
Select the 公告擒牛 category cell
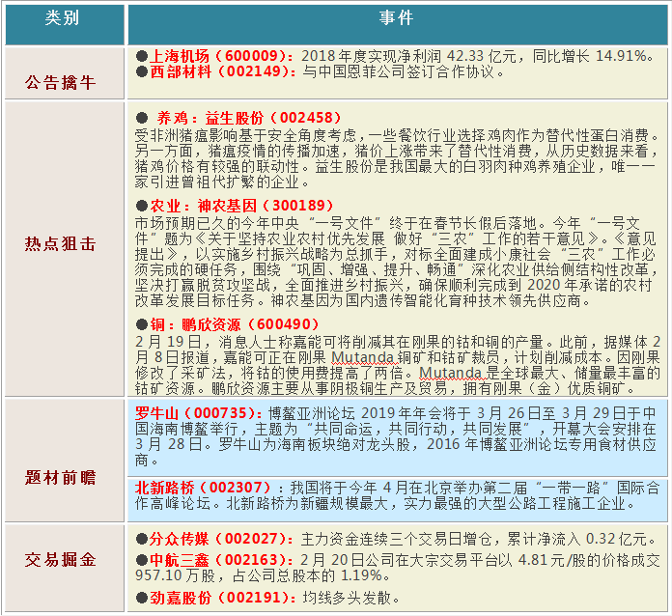tap(65, 73)
